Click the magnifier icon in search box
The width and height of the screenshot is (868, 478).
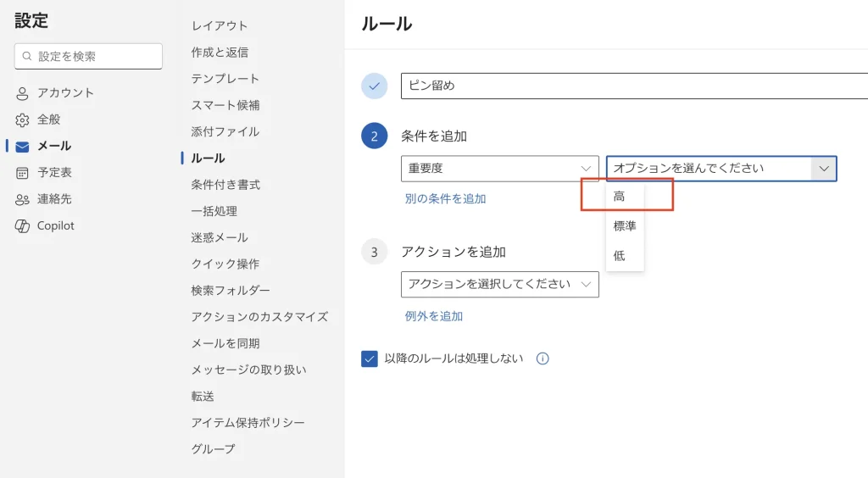tap(28, 57)
